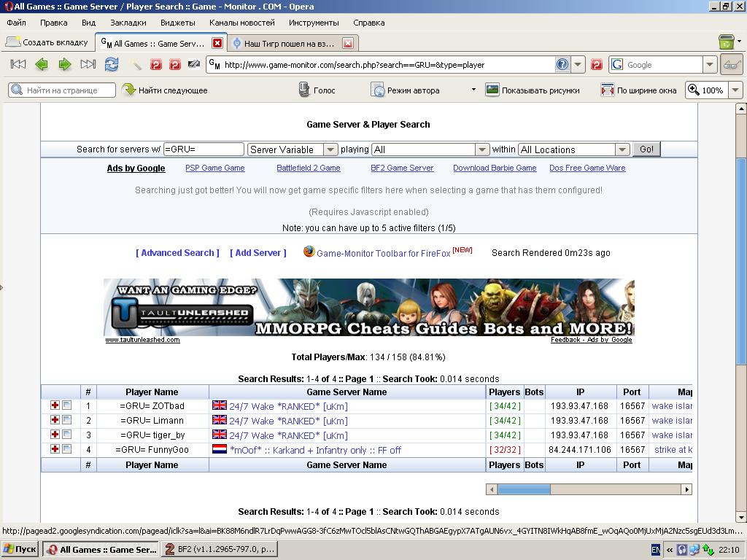
Task: Open Game-Monitor Toolbar for FireFox link
Action: pos(383,253)
